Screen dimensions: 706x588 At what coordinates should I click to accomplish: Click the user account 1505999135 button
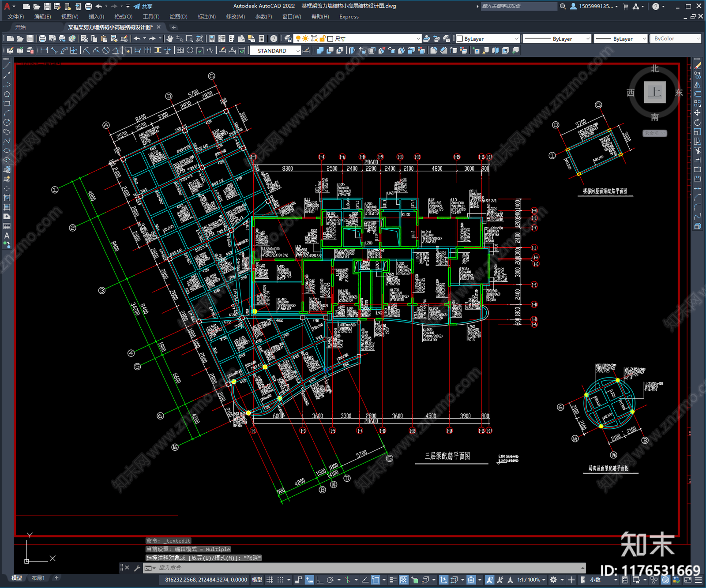[x=594, y=6]
